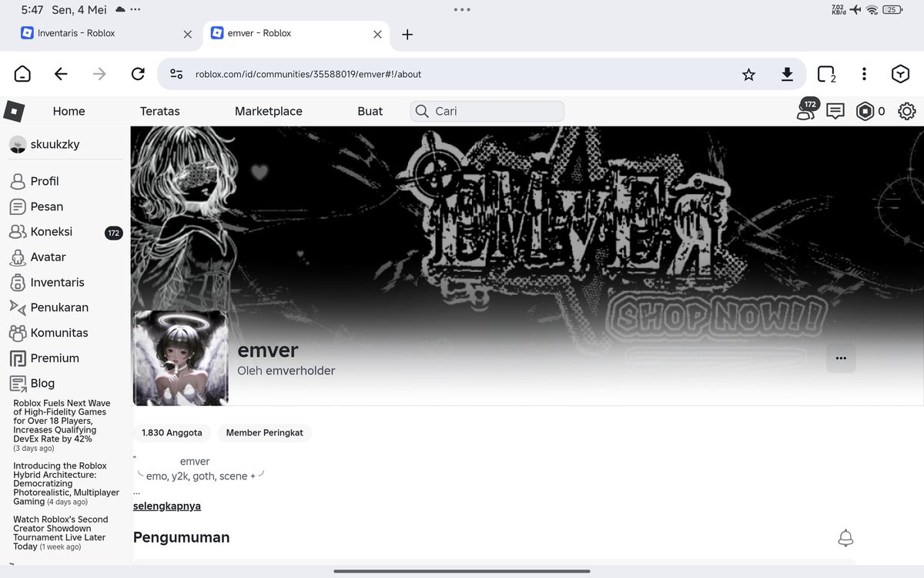Viewport: 924px width, 578px height.
Task: Toggle announcement notifications bell icon
Action: pyautogui.click(x=846, y=538)
